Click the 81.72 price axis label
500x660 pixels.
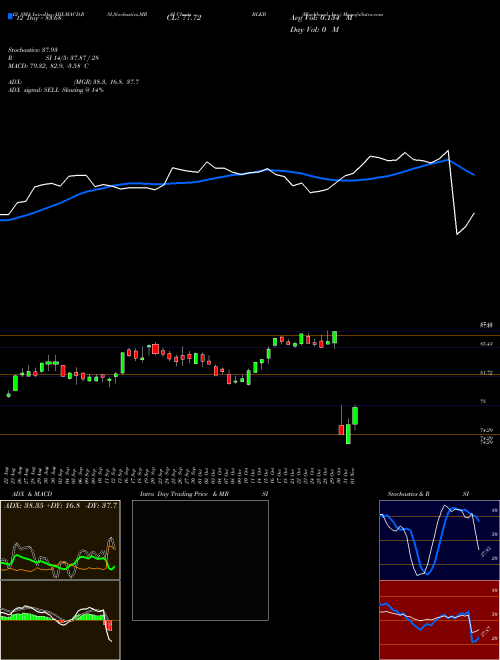486,373
